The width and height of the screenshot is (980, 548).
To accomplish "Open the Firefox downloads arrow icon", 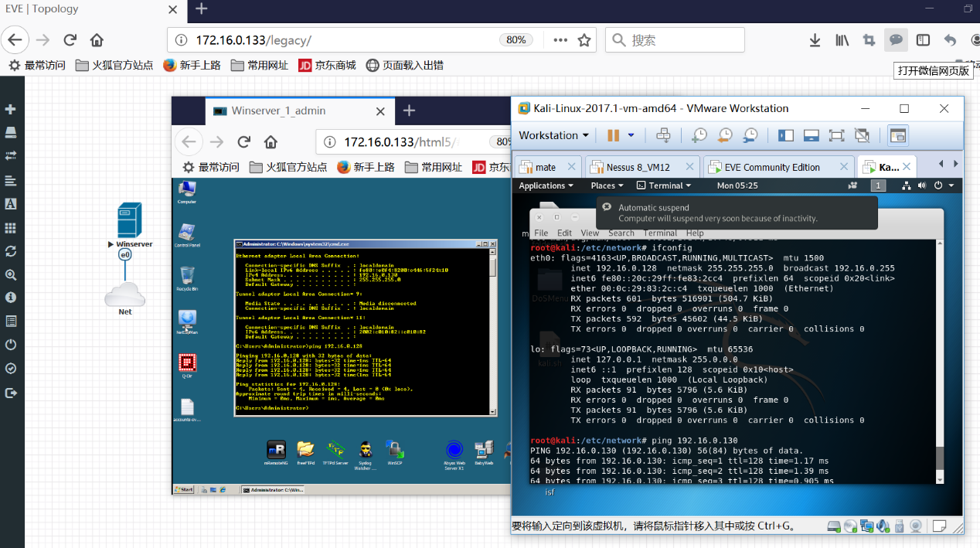I will [815, 40].
